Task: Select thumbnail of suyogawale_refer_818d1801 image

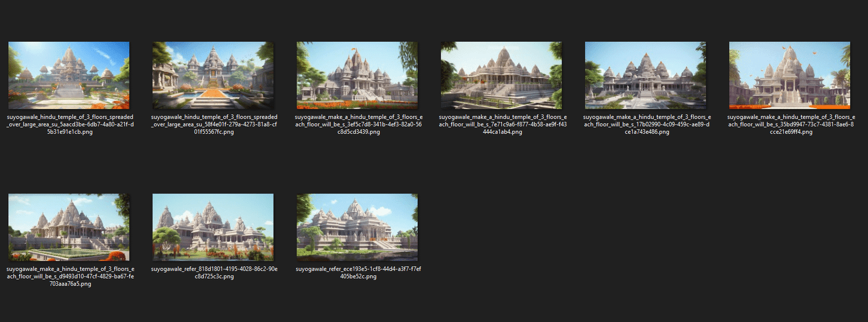Action: [213, 227]
